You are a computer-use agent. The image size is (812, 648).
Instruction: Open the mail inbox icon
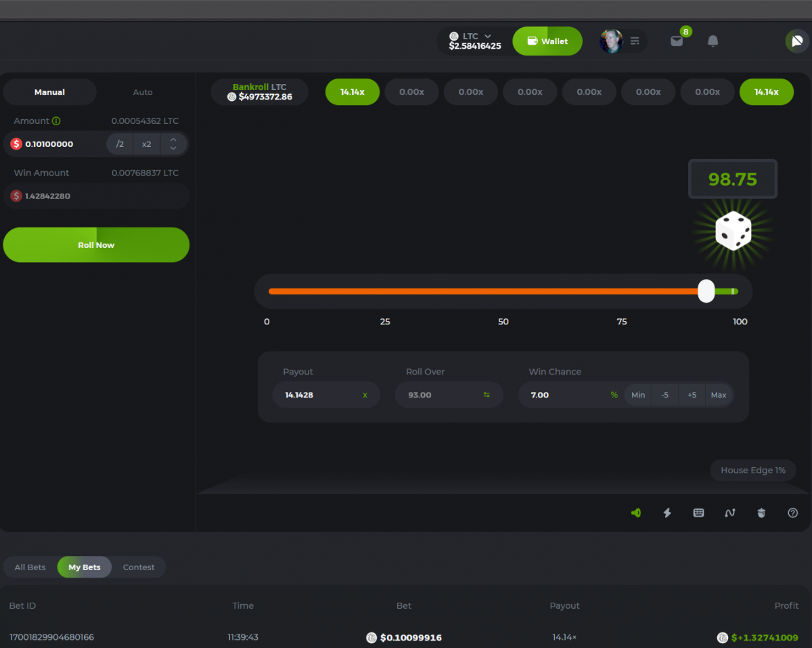coord(677,41)
